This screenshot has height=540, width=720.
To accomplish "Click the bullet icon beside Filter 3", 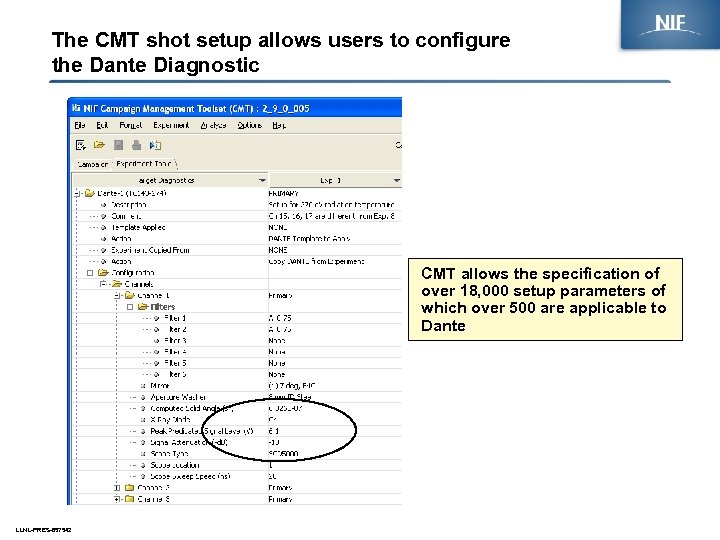I will [157, 340].
